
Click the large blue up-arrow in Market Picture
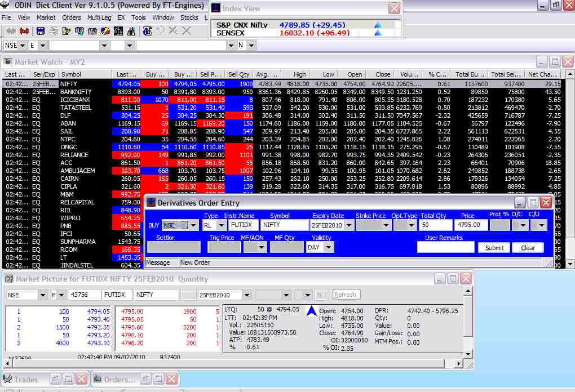[x=312, y=310]
